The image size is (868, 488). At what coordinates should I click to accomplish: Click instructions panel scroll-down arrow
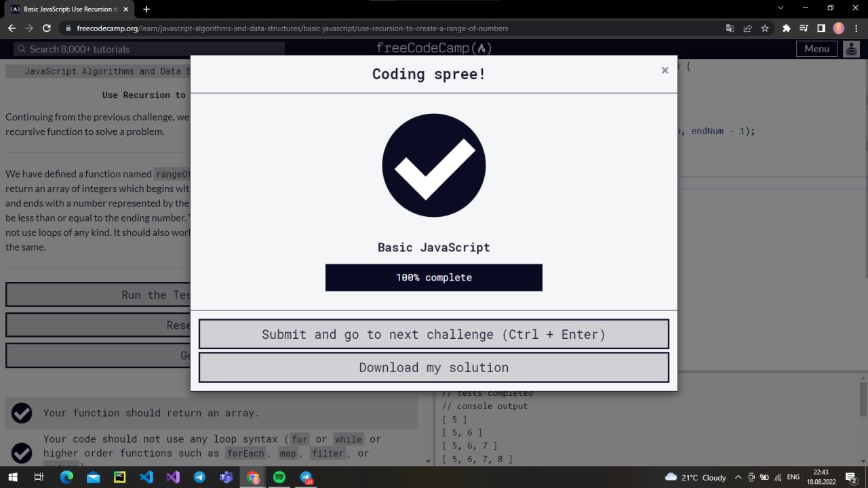427,461
